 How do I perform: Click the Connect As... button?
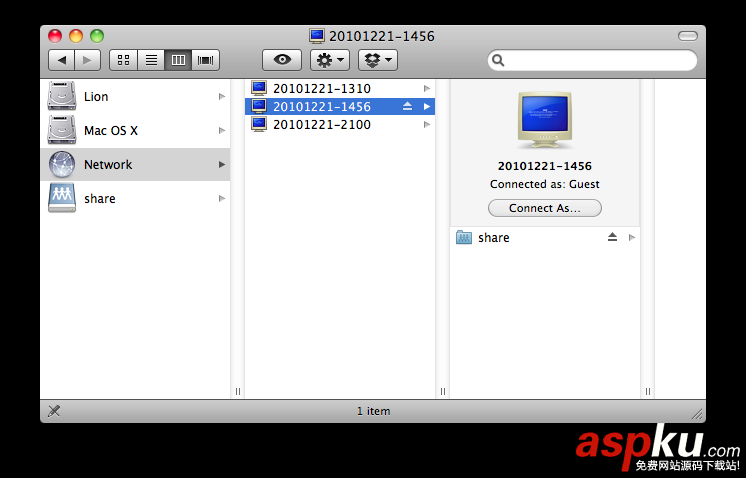click(x=545, y=208)
